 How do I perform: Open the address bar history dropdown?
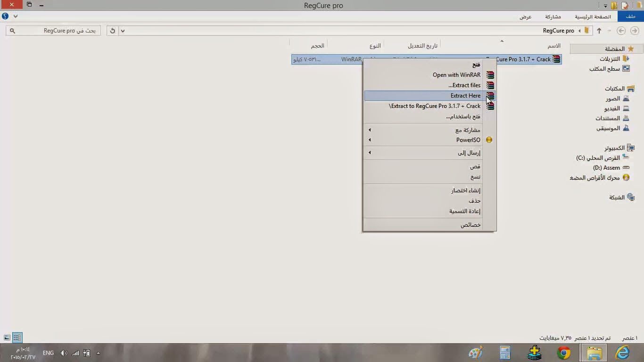(x=123, y=31)
